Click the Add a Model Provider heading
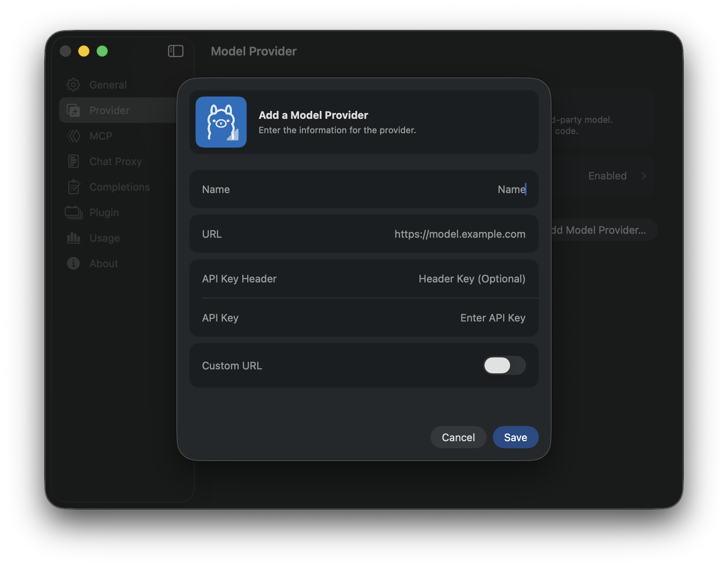The width and height of the screenshot is (728, 568). [313, 115]
